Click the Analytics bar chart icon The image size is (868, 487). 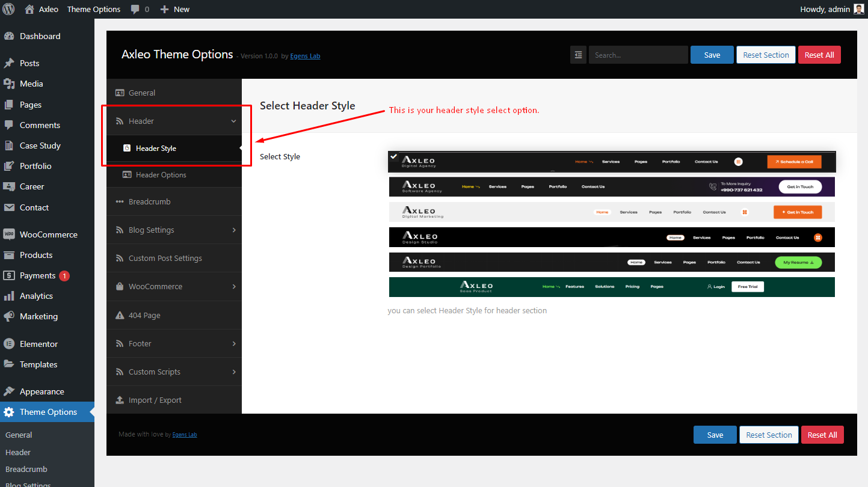pyautogui.click(x=9, y=296)
